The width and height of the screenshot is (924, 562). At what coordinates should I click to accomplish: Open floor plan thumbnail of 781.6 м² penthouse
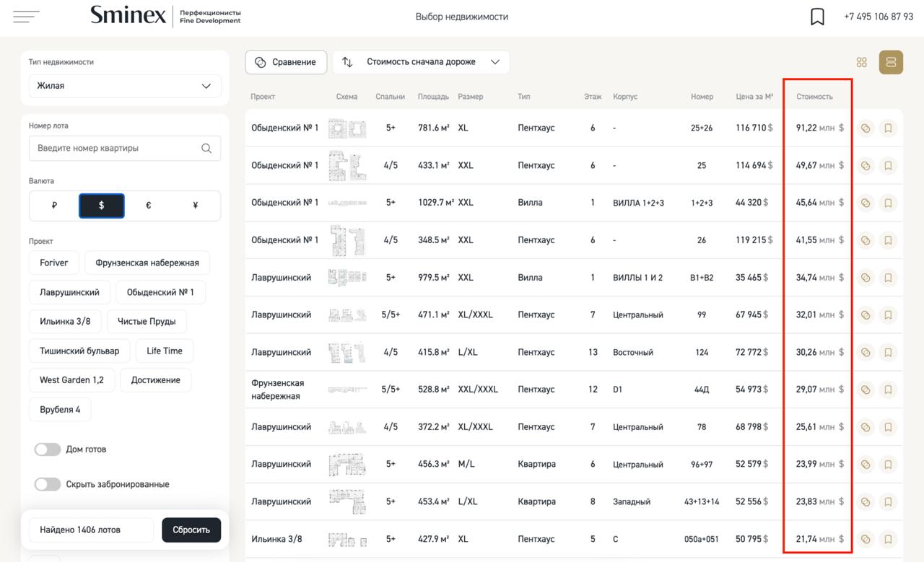click(347, 128)
